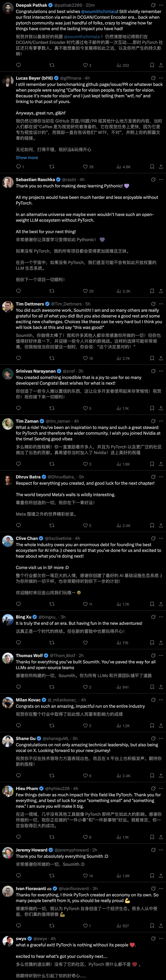Screen dimensions: 166x980
Task: Expand Lucas Beyer's post with Show more
Action: (x=27, y=157)
